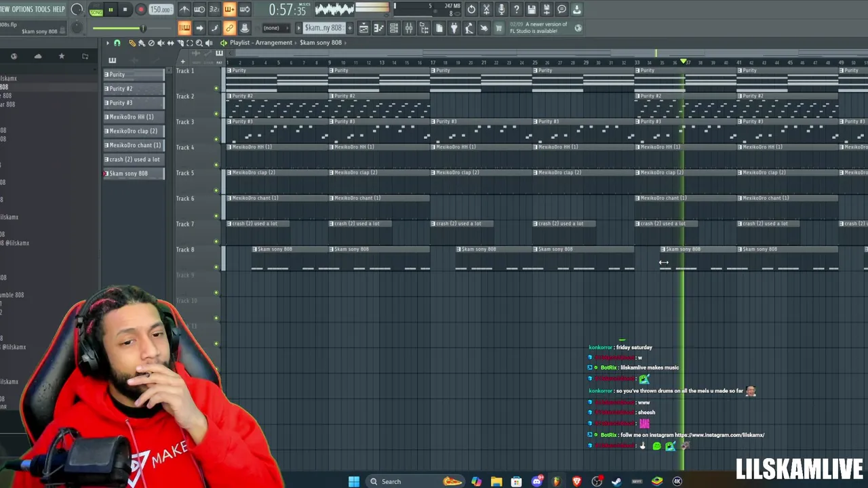Select crash (2) used a lot pattern

pos(134,159)
